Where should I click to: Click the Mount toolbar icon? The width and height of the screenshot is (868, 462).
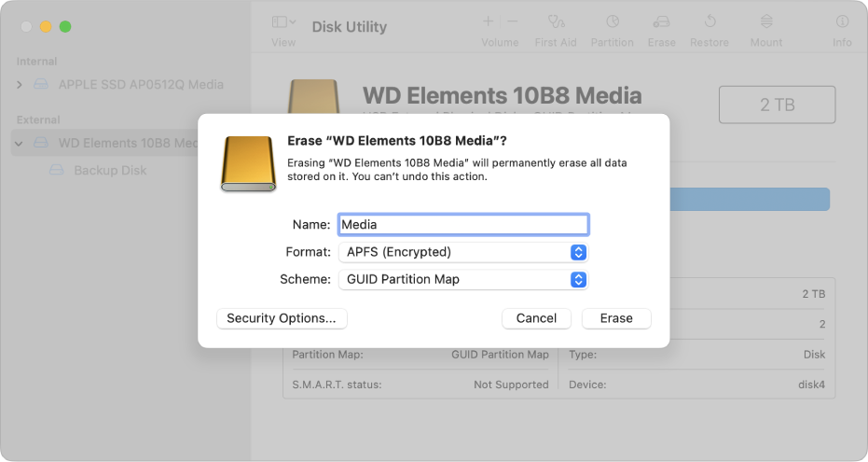click(x=766, y=21)
